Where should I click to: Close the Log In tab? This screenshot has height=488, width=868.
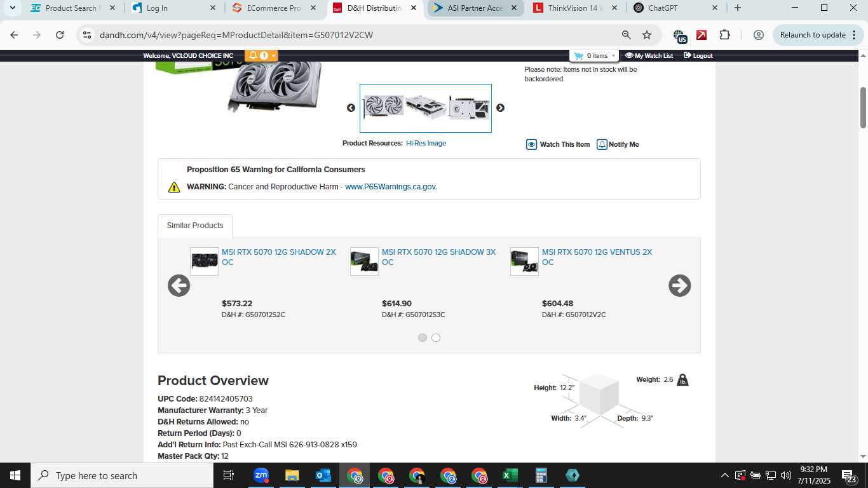pos(213,8)
